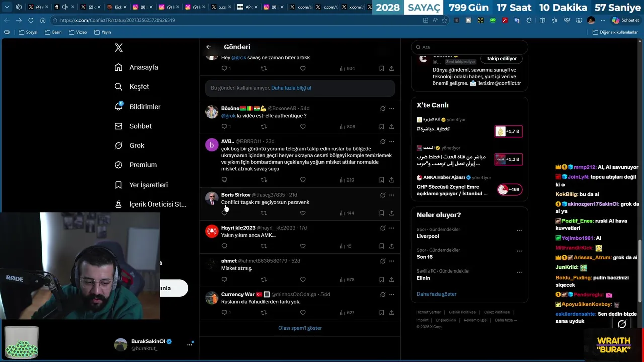Click the browser address bar URL
The width and height of the screenshot is (644, 362).
click(117, 20)
